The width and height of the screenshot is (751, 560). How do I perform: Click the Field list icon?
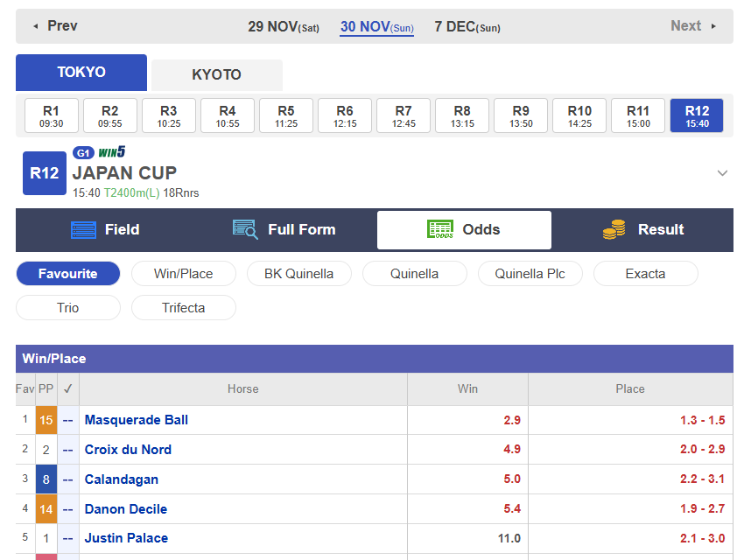click(x=83, y=230)
